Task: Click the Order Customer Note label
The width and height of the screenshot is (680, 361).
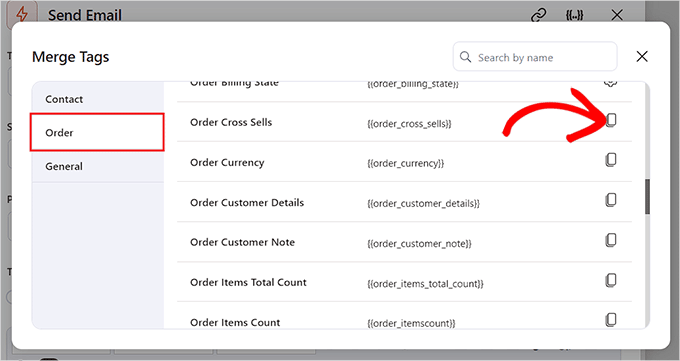Action: [242, 242]
